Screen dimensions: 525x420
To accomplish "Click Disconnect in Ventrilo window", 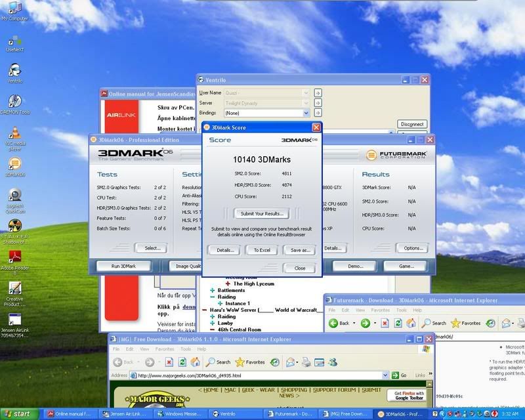I will (412, 124).
